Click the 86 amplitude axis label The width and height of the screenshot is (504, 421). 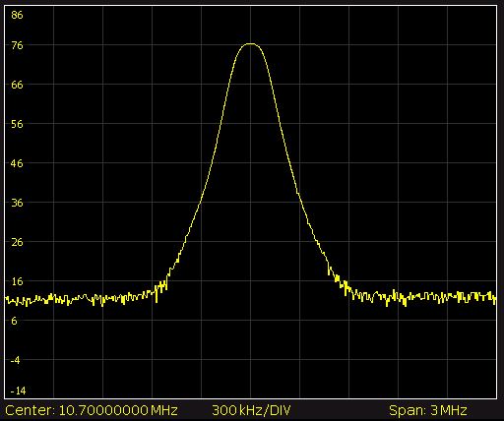pos(17,15)
